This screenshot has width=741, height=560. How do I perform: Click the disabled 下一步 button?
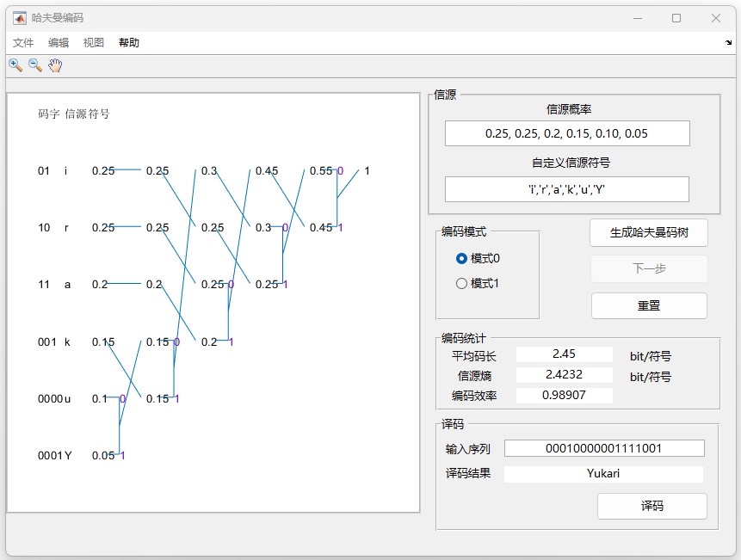[649, 268]
